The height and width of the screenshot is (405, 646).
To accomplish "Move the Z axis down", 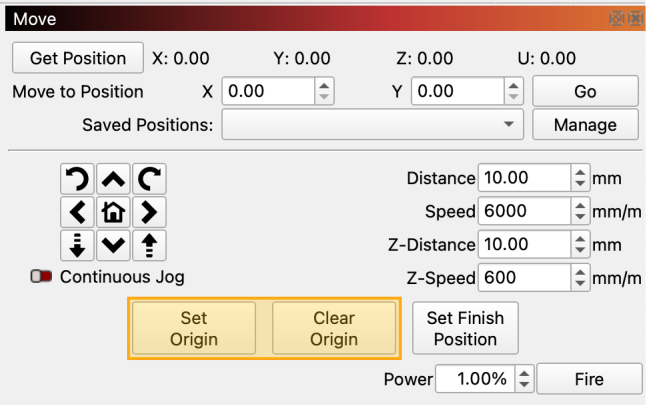I will pyautogui.click(x=76, y=245).
